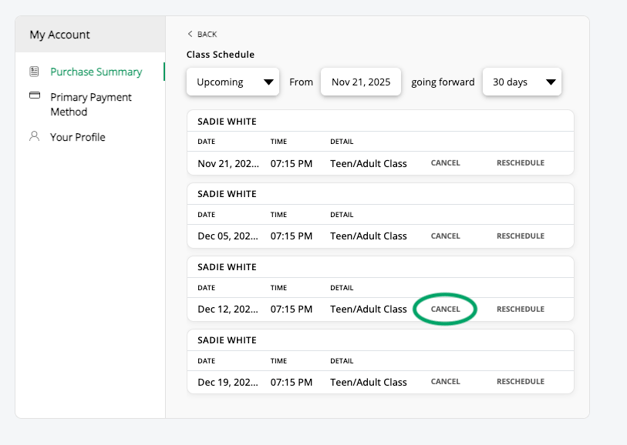Click the Primary Payment Method card icon
Viewport: 627px width, 445px height.
click(35, 96)
